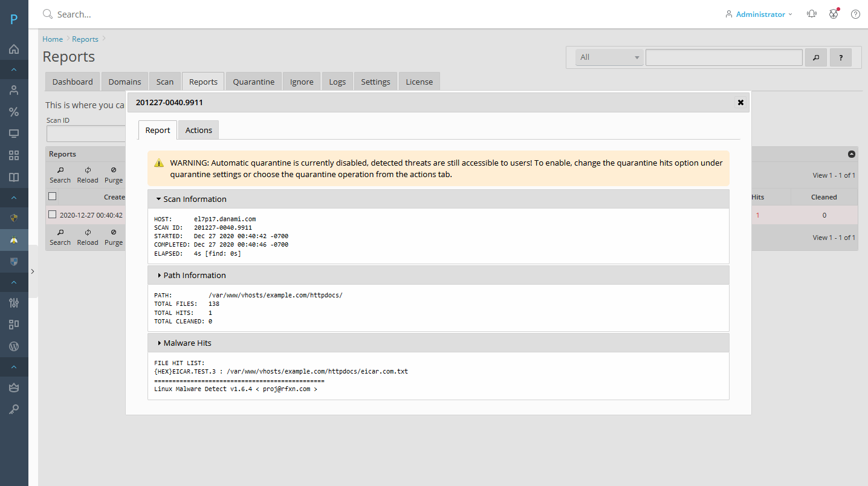This screenshot has height=486, width=868.
Task: Sort by the Cleaned column header
Action: point(824,197)
